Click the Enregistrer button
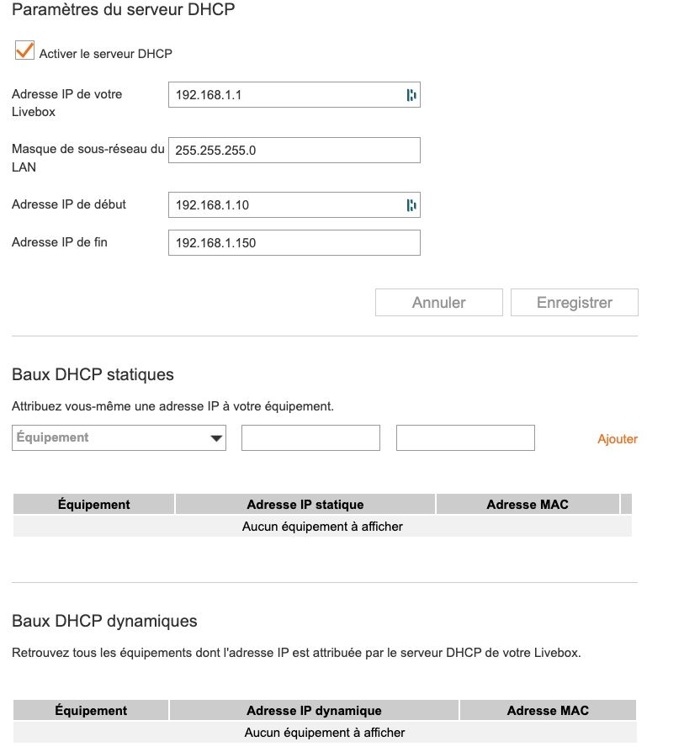Screen dimensions: 700x752 (x=575, y=302)
